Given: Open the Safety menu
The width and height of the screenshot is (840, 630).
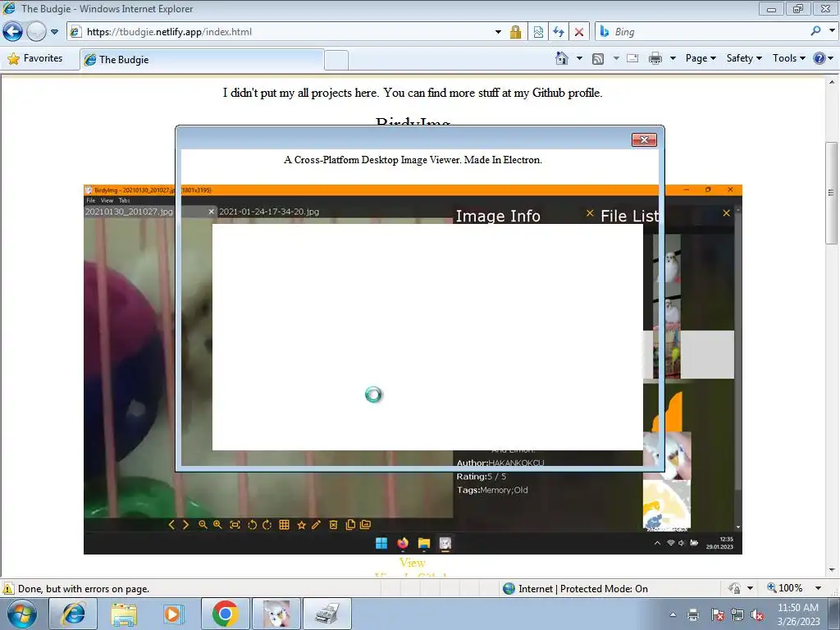Looking at the screenshot, I should [744, 58].
